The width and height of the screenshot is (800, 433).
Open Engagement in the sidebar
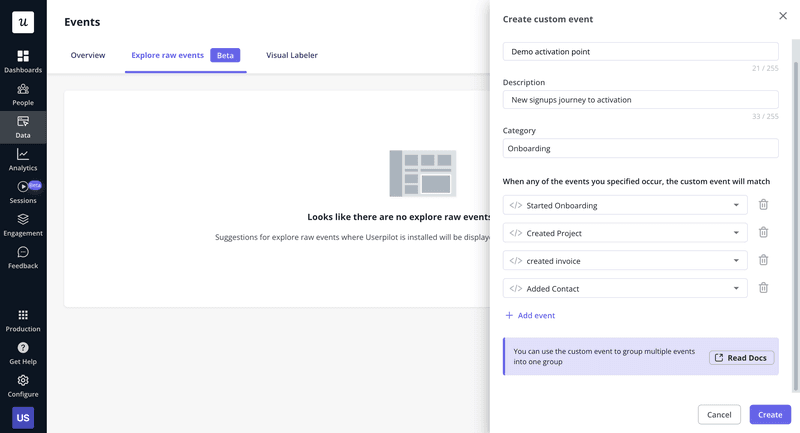coord(23,225)
